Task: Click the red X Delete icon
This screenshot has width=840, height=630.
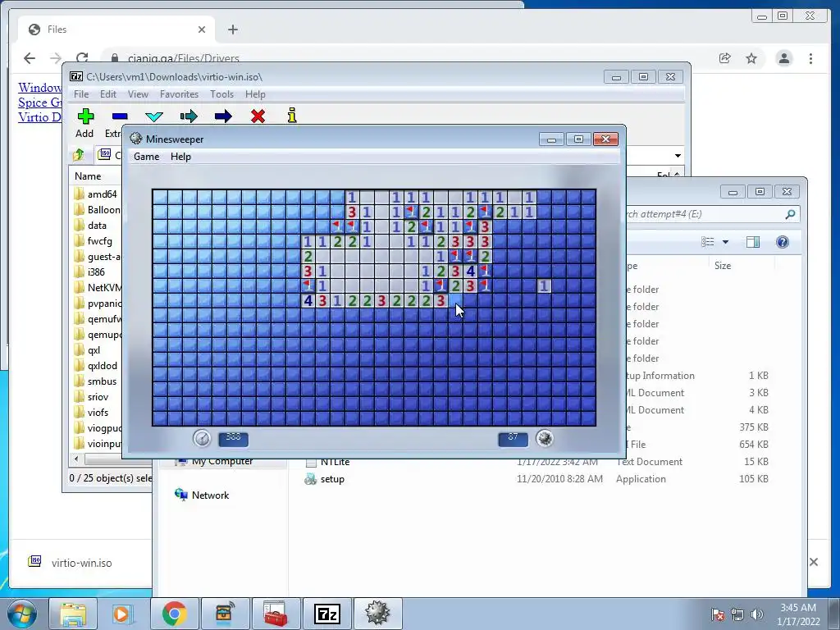Action: coord(258,116)
